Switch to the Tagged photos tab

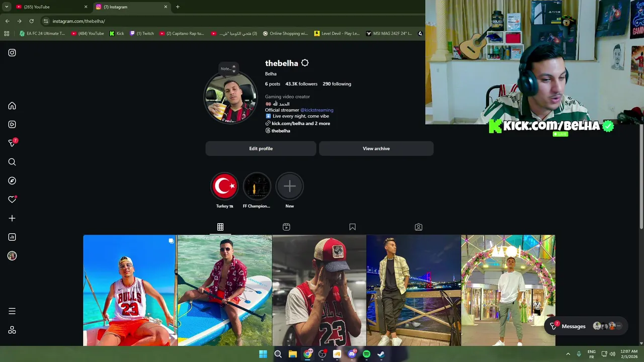click(x=418, y=227)
